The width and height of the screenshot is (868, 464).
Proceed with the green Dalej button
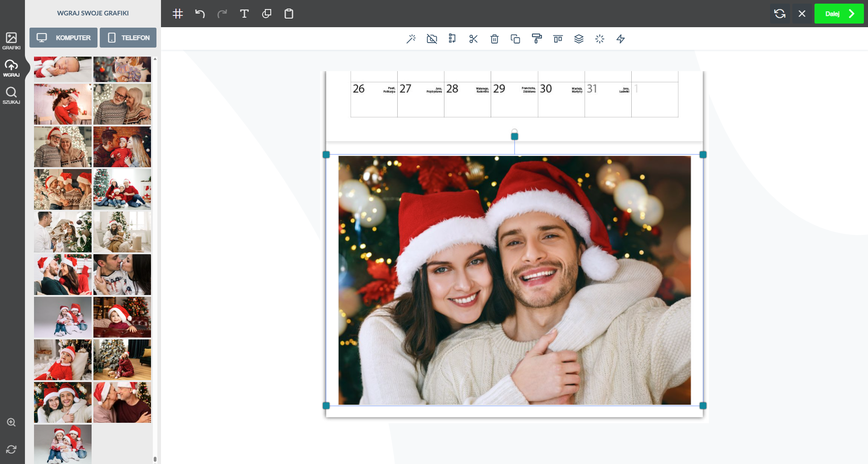coord(839,14)
